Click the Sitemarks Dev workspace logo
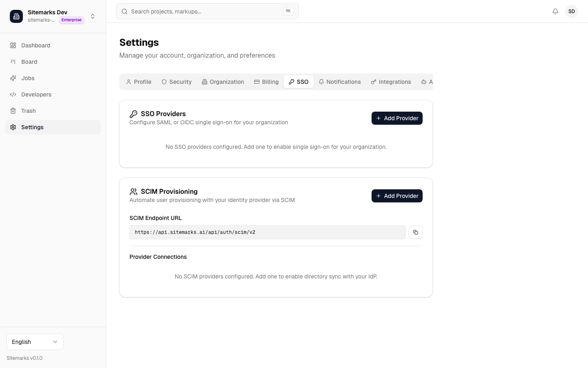The height and width of the screenshot is (368, 588). [x=16, y=16]
